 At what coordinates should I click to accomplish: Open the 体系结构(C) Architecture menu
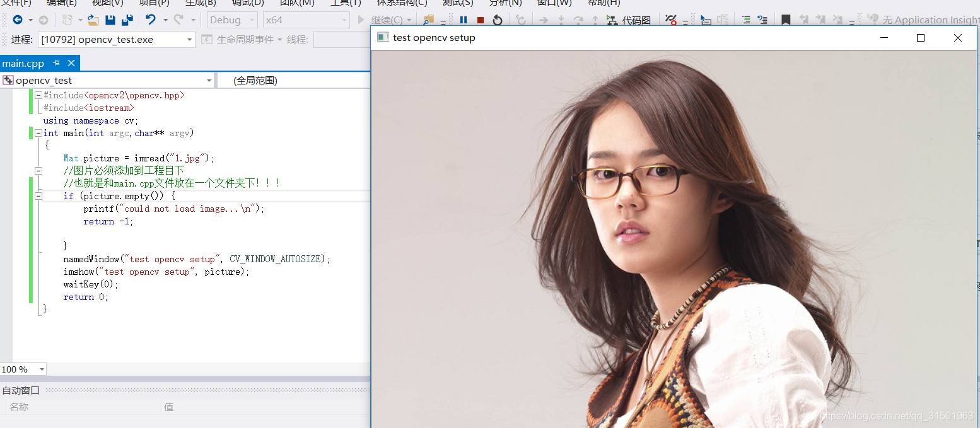coord(402,3)
